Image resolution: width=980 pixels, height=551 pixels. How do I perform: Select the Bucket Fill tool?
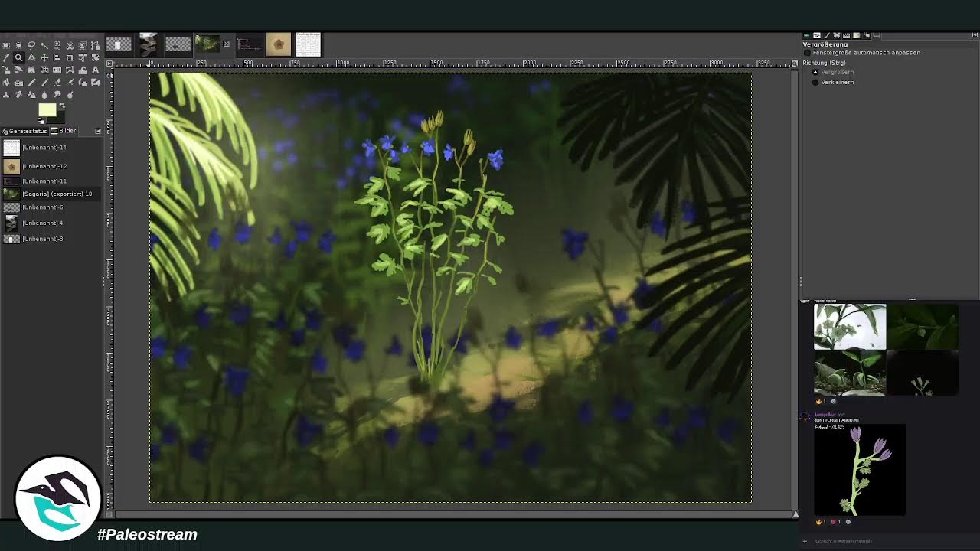[x=6, y=83]
